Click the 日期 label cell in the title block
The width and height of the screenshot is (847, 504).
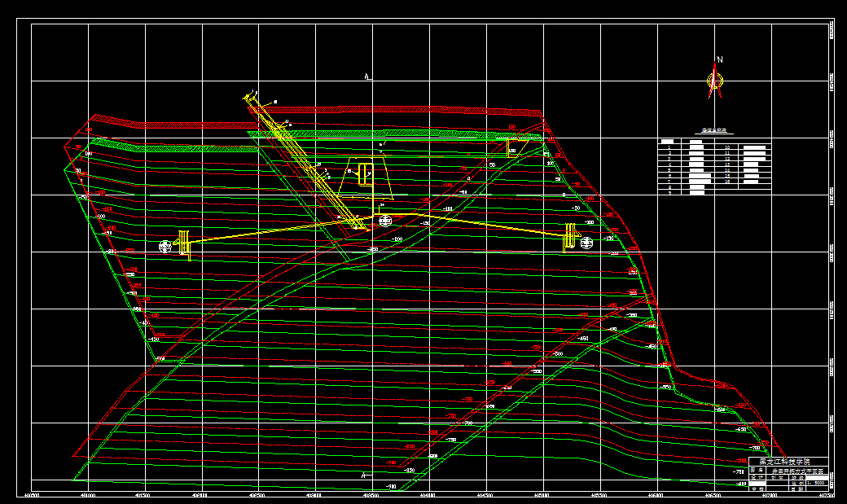[x=797, y=489]
